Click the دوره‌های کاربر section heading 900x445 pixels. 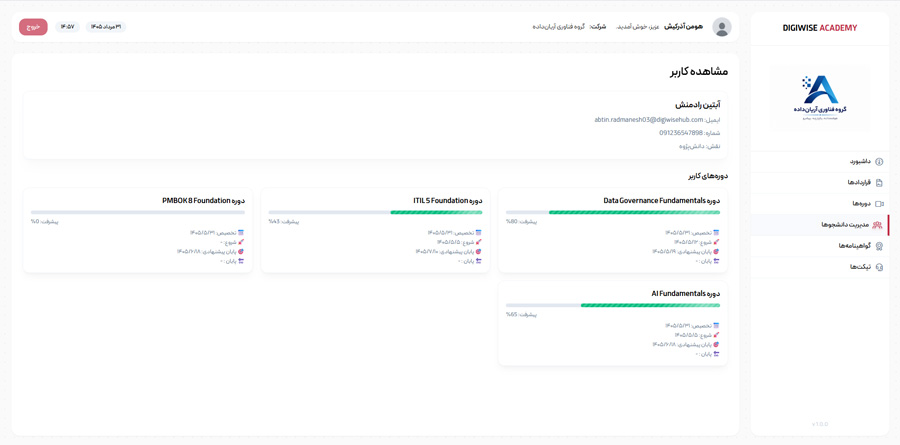[708, 176]
